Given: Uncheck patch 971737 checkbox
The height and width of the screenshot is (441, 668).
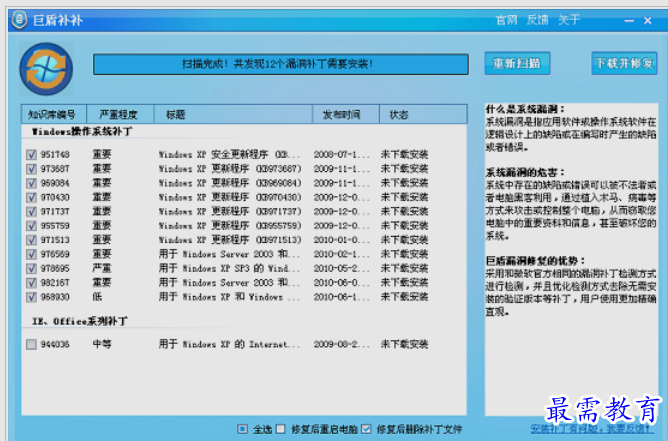Looking at the screenshot, I should [x=31, y=211].
